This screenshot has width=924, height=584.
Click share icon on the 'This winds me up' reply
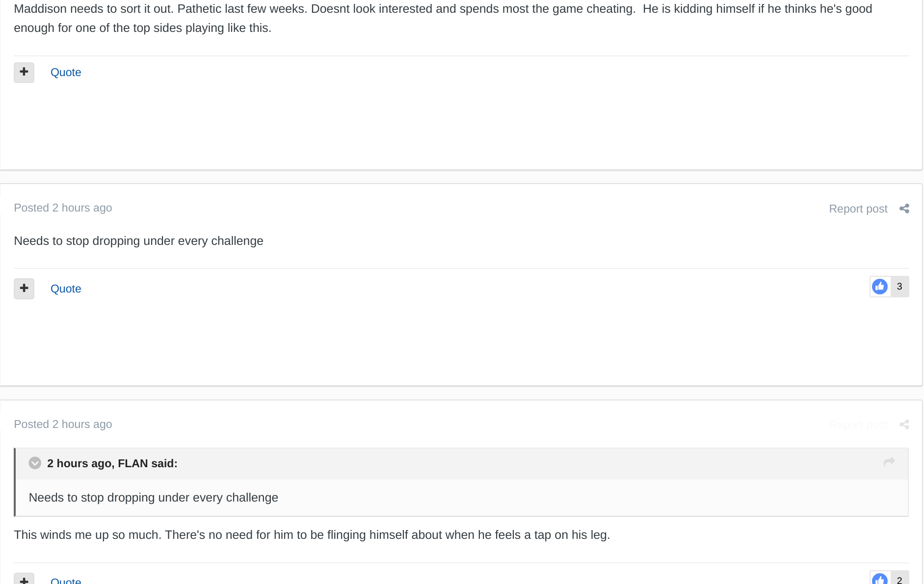tap(904, 425)
